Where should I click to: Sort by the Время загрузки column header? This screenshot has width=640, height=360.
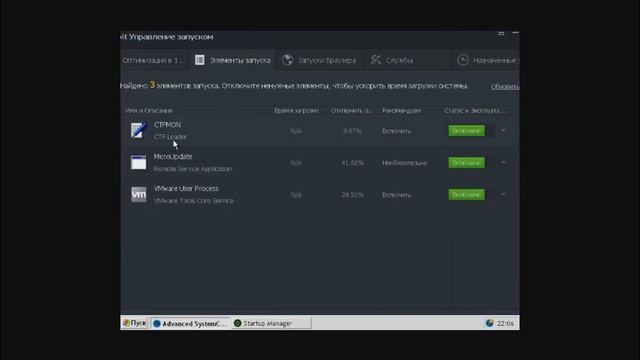coord(296,111)
